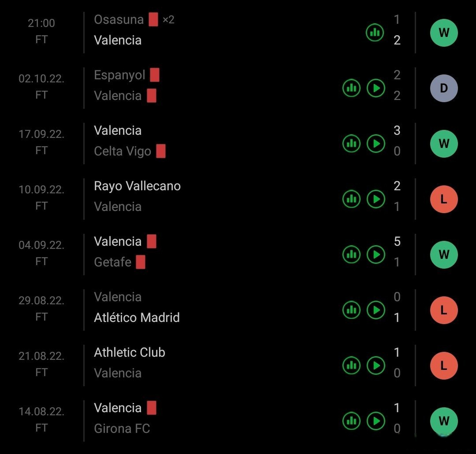This screenshot has height=454, width=476.
Task: Open statistics icon for Osasuna vs Valencia
Action: 375,33
